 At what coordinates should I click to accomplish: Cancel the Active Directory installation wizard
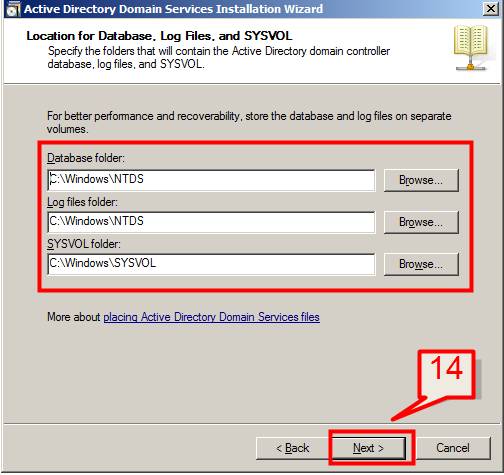[x=453, y=448]
